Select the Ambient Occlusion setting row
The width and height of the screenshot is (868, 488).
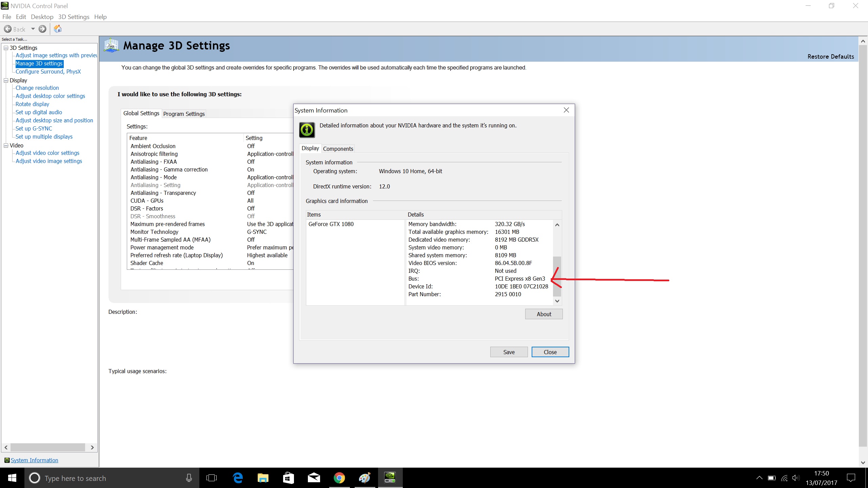(x=210, y=146)
